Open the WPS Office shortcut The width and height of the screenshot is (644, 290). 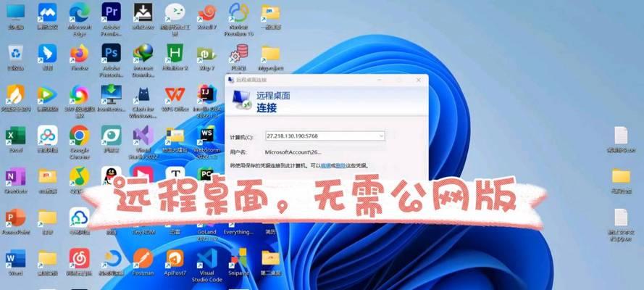(175, 95)
